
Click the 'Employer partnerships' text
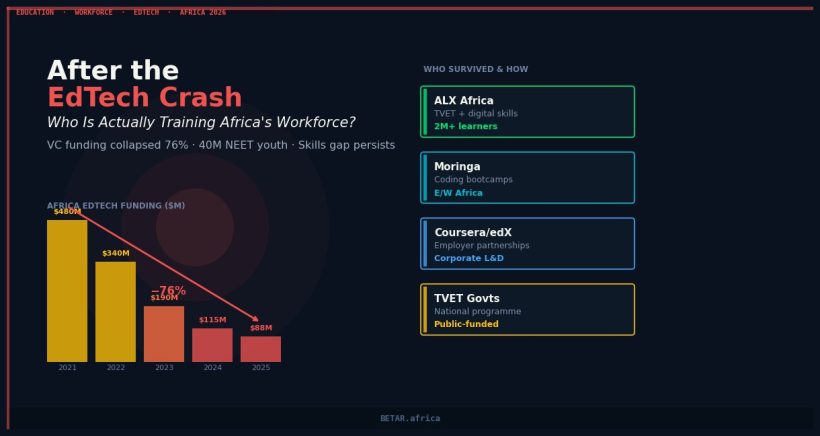482,245
